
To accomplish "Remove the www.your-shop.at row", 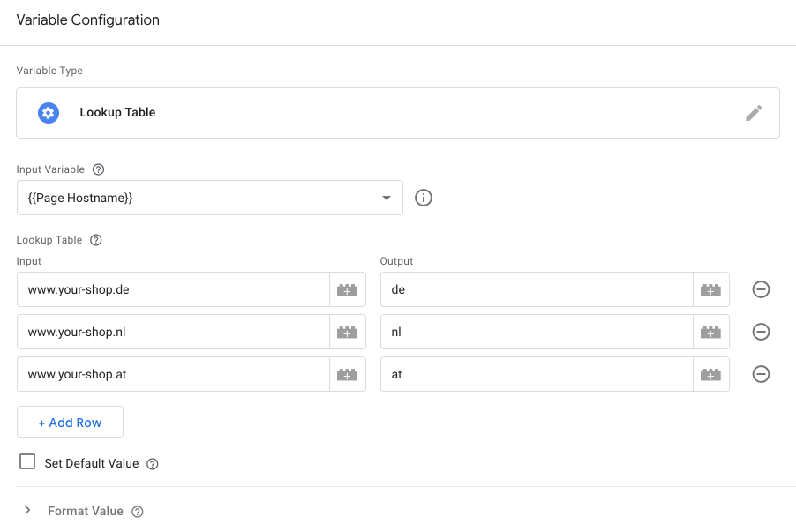I will pyautogui.click(x=761, y=374).
